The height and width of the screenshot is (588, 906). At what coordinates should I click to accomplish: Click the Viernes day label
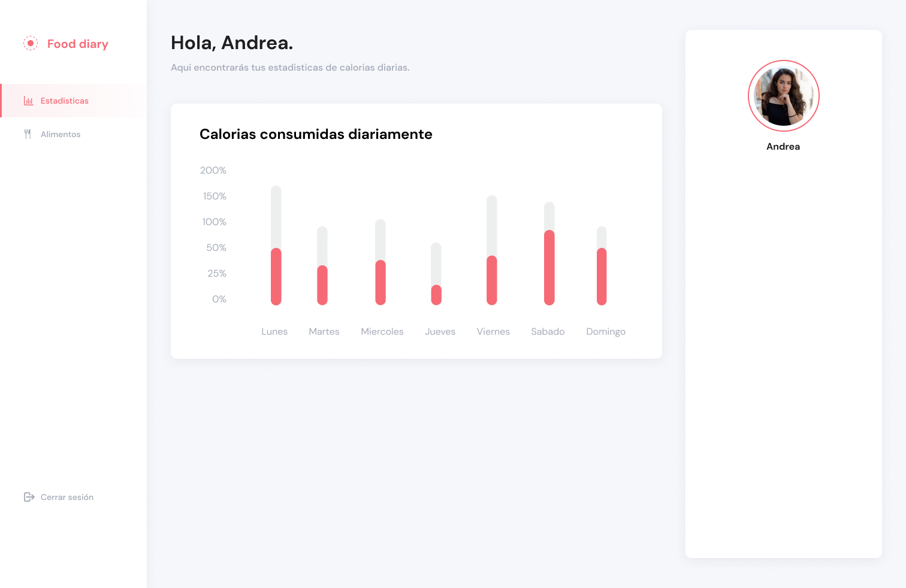493,332
